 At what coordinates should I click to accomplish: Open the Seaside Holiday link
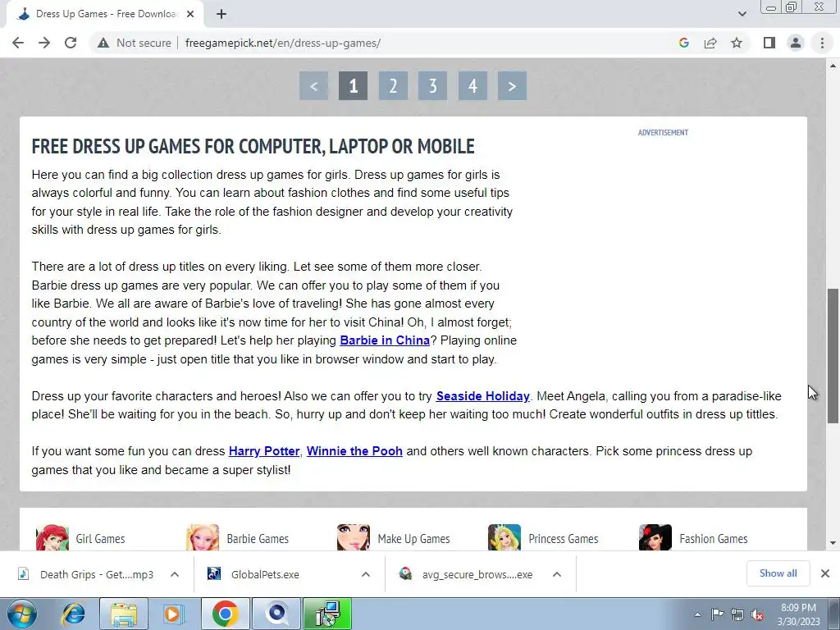(x=482, y=396)
